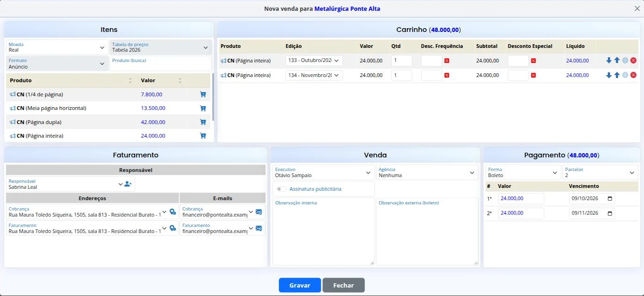Add a new responsável person
This screenshot has height=296, width=644.
click(128, 184)
